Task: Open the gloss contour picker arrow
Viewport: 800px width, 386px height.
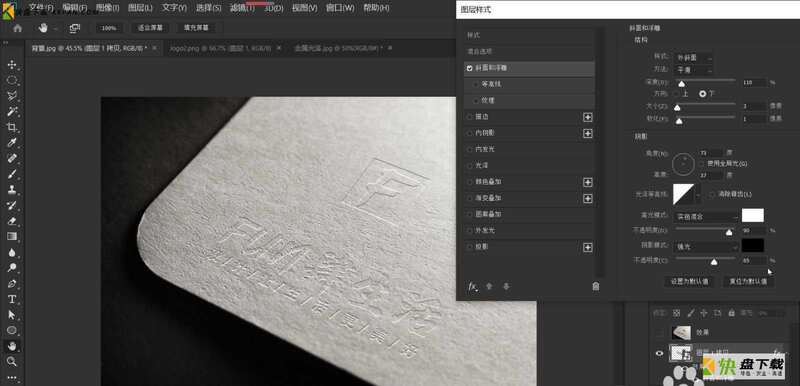Action: pos(698,195)
